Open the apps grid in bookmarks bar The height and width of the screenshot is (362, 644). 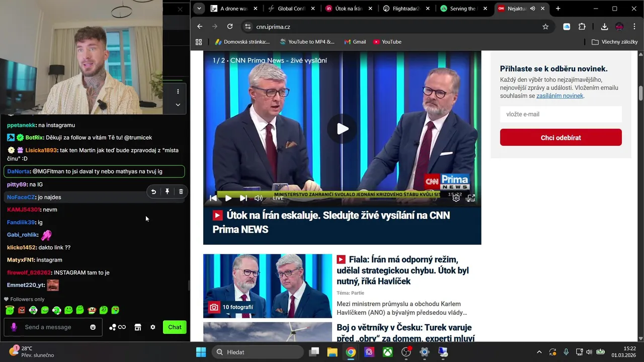click(199, 42)
